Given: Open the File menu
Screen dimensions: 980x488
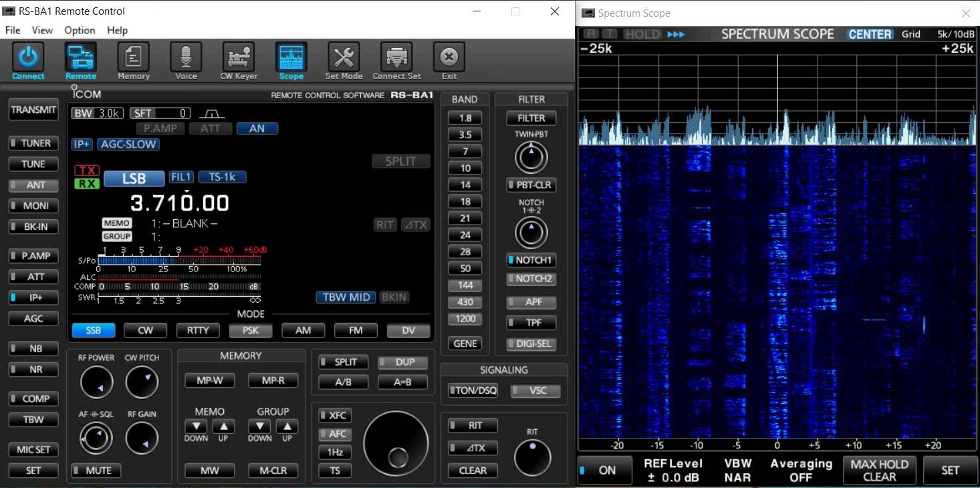Looking at the screenshot, I should [x=13, y=30].
